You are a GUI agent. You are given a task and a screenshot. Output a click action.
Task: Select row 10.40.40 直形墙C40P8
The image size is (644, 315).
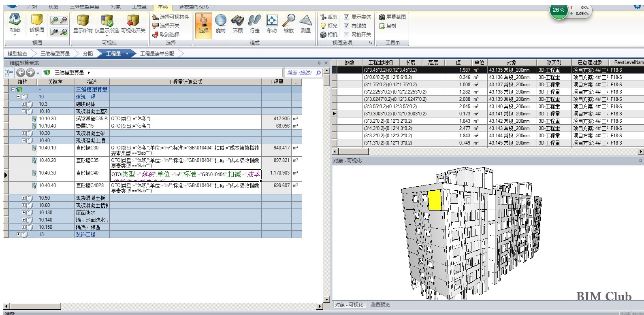(x=153, y=188)
